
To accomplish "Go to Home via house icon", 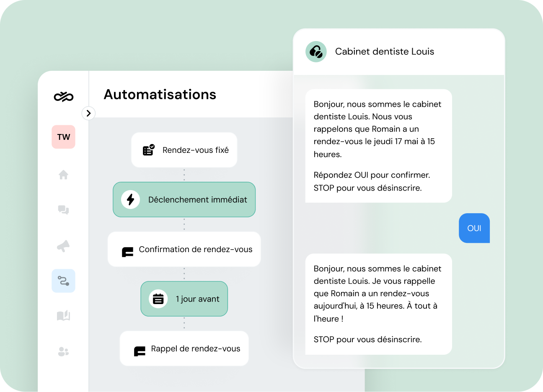I will pos(63,175).
